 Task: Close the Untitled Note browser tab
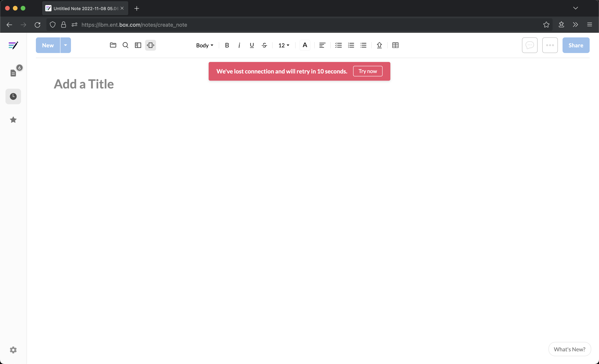[x=122, y=8]
